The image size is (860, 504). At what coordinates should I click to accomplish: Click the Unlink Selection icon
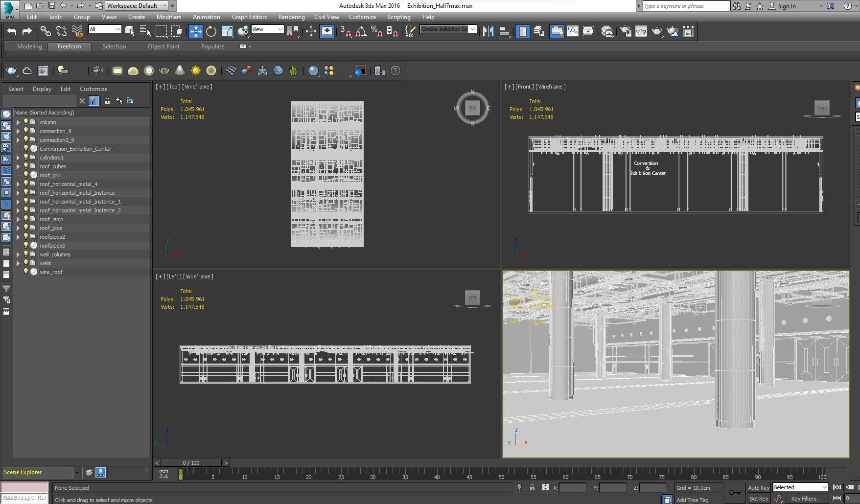(x=61, y=31)
